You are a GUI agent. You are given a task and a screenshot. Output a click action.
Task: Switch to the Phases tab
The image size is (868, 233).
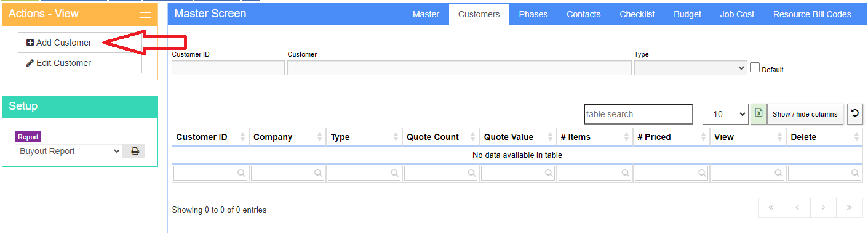[x=533, y=14]
